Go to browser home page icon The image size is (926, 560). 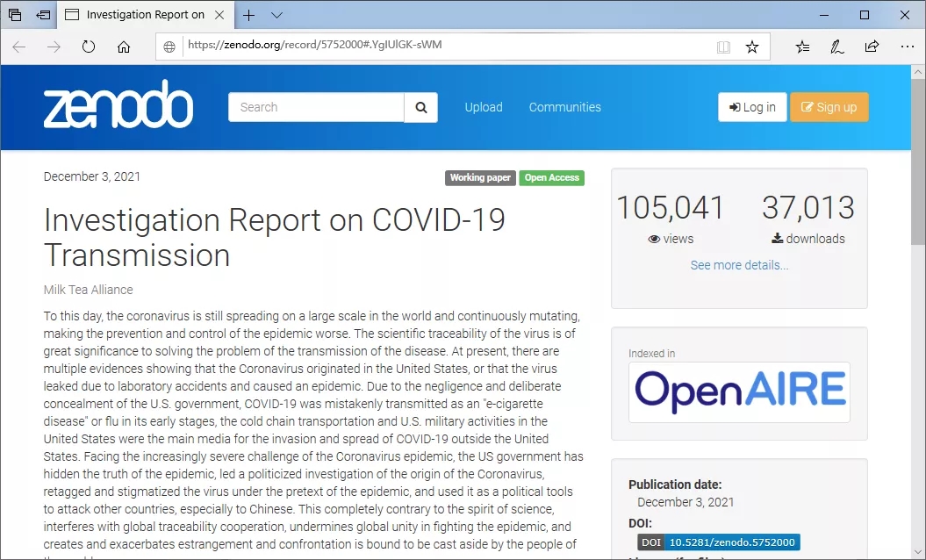coord(124,47)
